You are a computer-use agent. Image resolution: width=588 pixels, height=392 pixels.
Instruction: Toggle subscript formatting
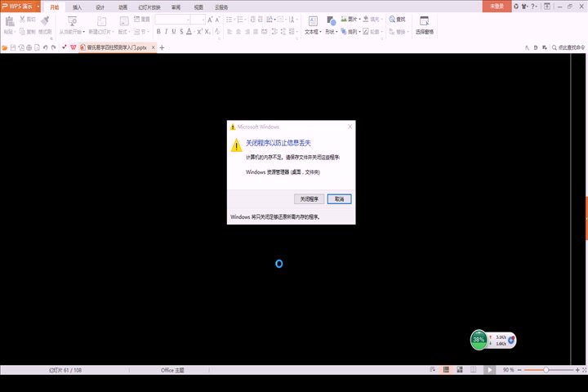[x=207, y=32]
